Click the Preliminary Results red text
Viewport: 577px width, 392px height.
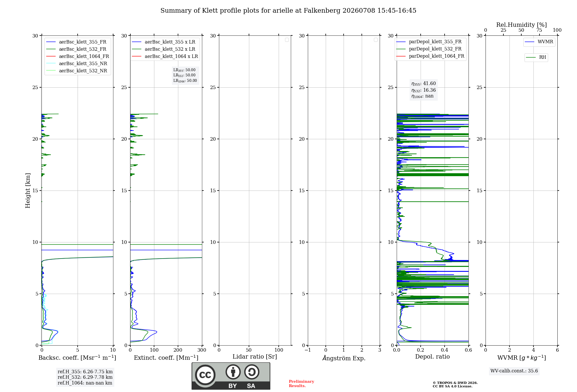click(x=301, y=384)
